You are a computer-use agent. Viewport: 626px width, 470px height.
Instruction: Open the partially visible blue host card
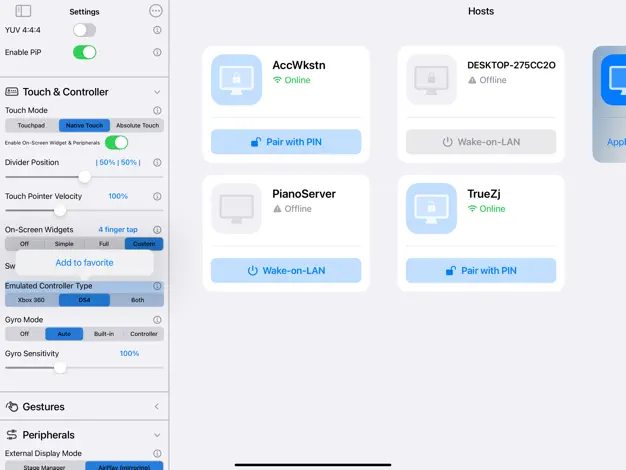[609, 104]
